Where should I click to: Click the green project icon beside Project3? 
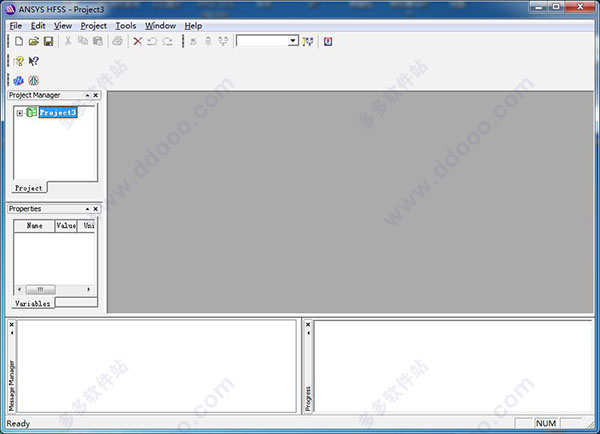31,112
